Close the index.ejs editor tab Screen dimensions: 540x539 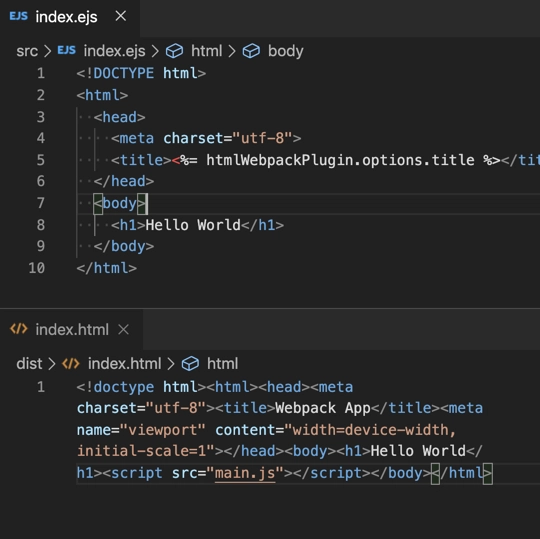point(121,16)
